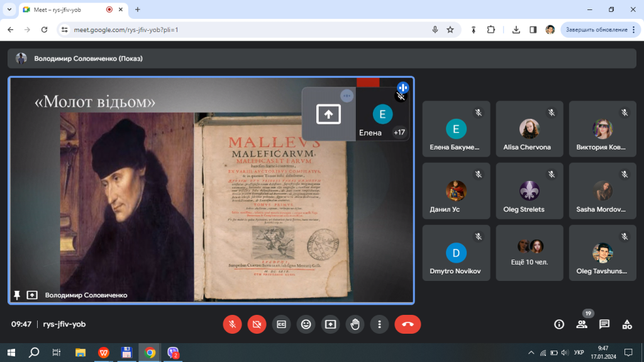Select Виктория Ков... participant tile
Viewport: 644px width, 362px height.
point(602,129)
